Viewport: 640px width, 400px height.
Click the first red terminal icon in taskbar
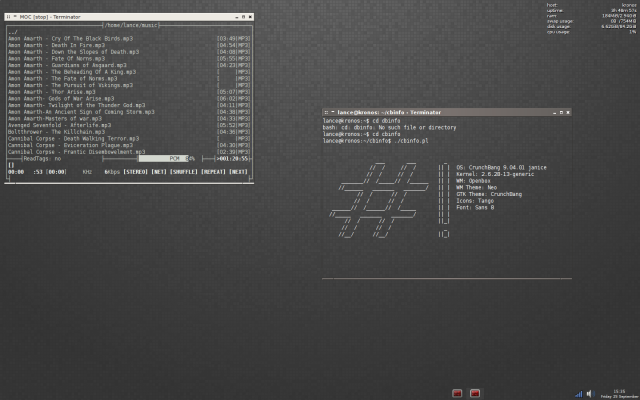coord(457,393)
